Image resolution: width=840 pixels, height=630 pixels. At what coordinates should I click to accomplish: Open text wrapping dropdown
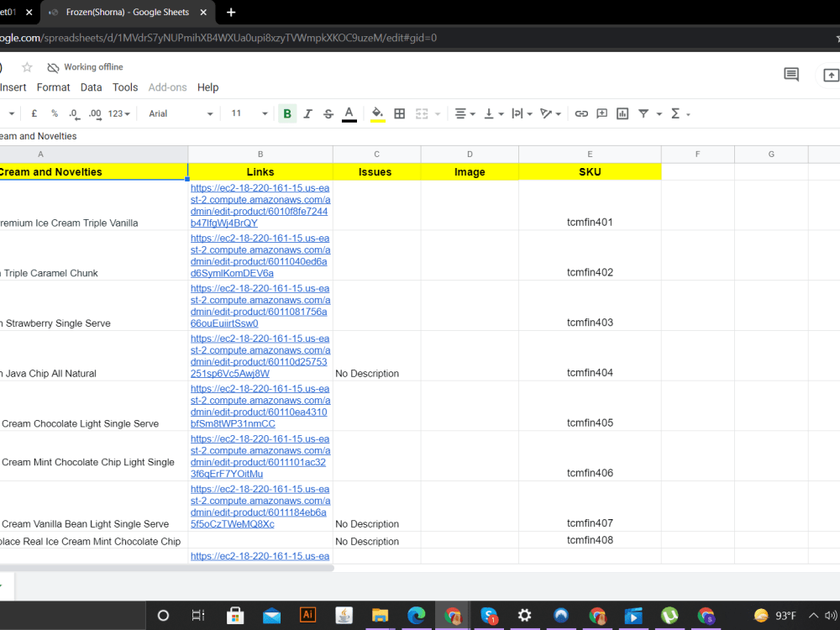click(522, 113)
